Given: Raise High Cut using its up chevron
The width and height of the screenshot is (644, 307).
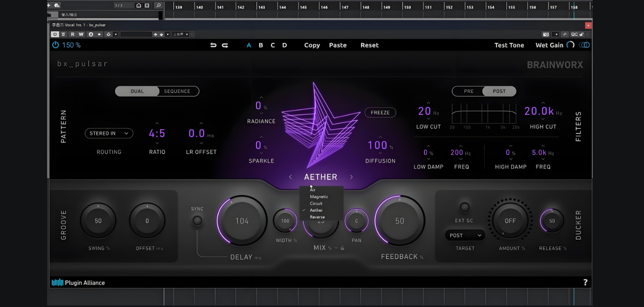Looking at the screenshot, I should [x=543, y=103].
